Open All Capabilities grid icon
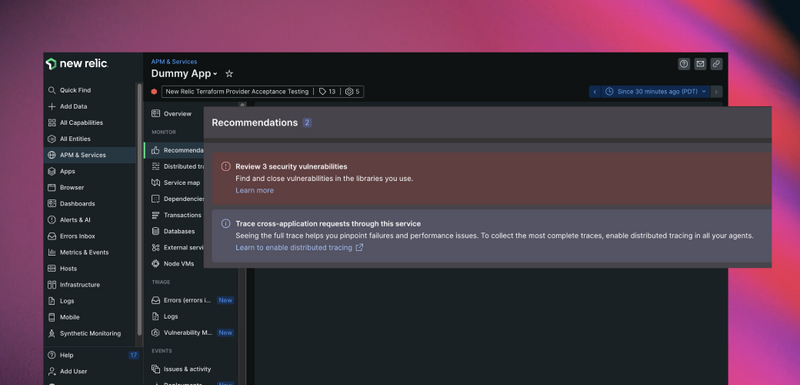Image resolution: width=800 pixels, height=385 pixels. tap(52, 123)
